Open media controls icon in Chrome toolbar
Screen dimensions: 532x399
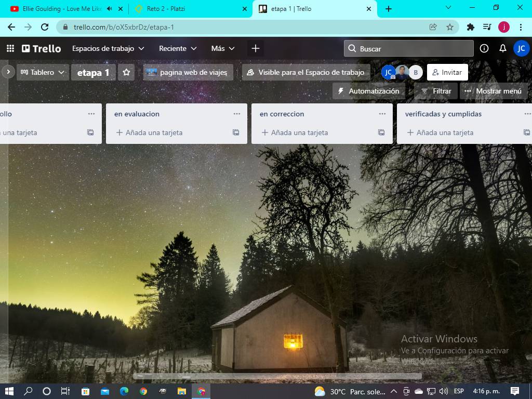click(487, 27)
